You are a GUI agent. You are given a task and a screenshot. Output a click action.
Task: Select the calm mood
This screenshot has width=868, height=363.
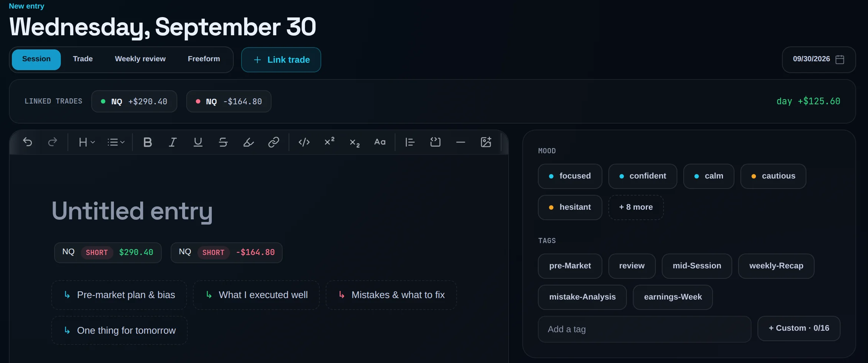click(708, 176)
